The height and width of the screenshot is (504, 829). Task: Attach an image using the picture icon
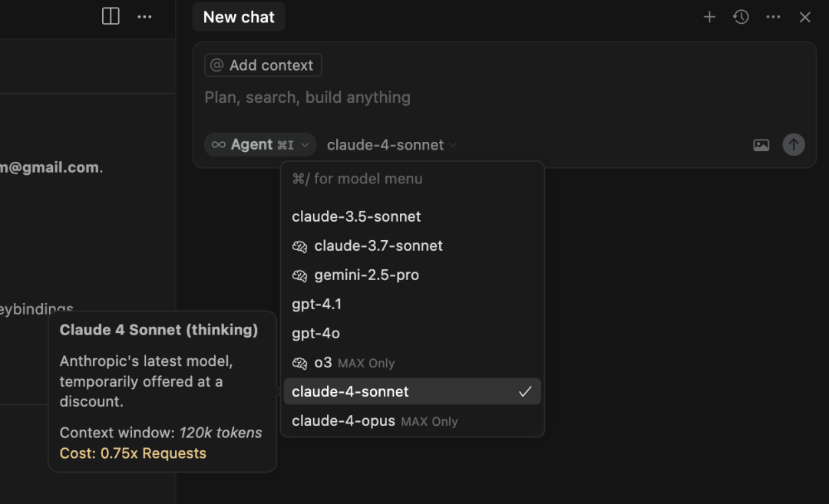761,145
